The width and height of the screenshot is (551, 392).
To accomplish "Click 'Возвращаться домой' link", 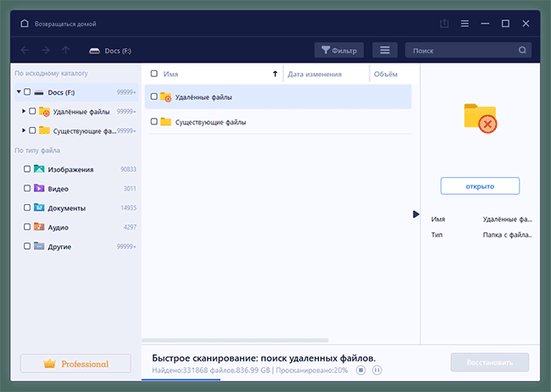I will 65,24.
